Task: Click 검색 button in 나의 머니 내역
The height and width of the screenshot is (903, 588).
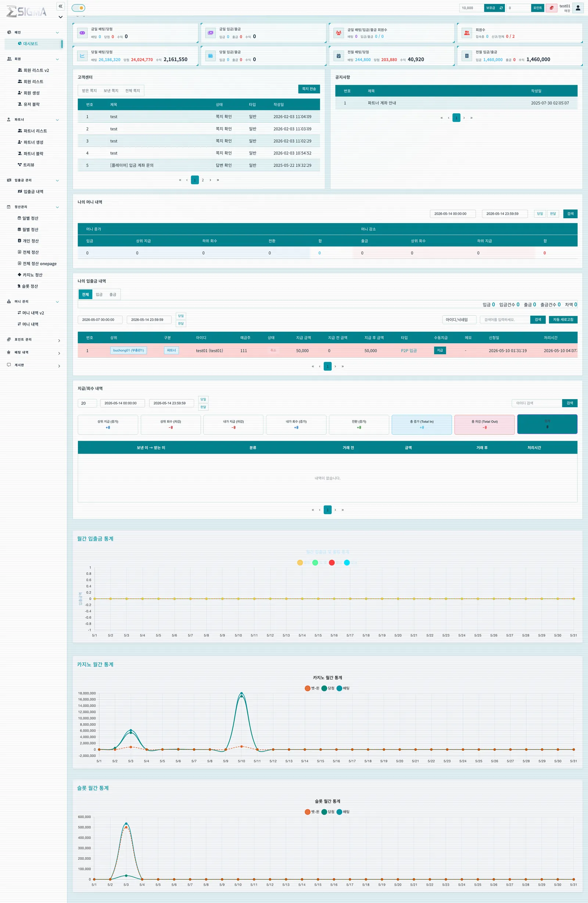Action: click(570, 214)
